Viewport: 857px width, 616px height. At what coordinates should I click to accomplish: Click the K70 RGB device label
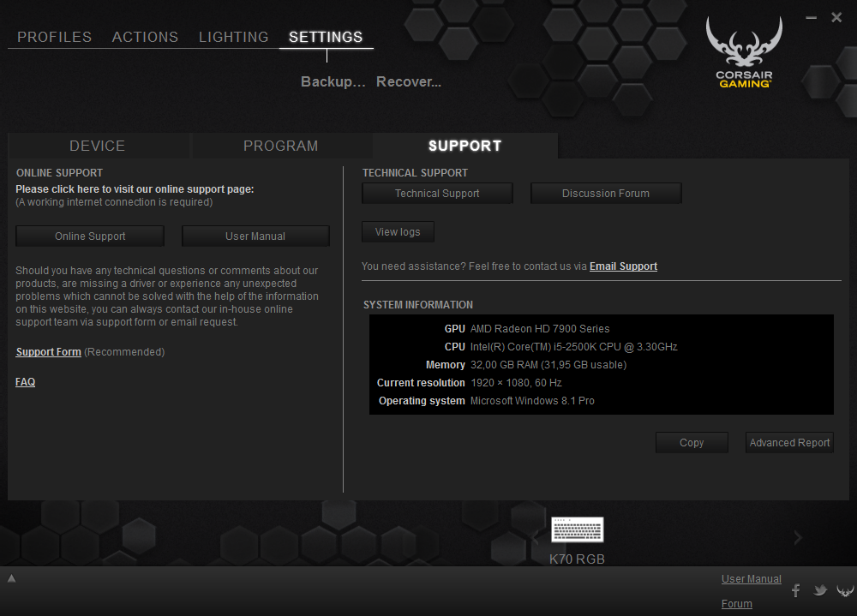577,559
